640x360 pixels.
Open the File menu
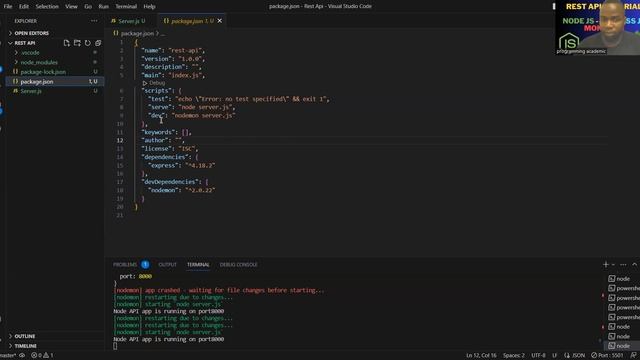tap(8, 7)
